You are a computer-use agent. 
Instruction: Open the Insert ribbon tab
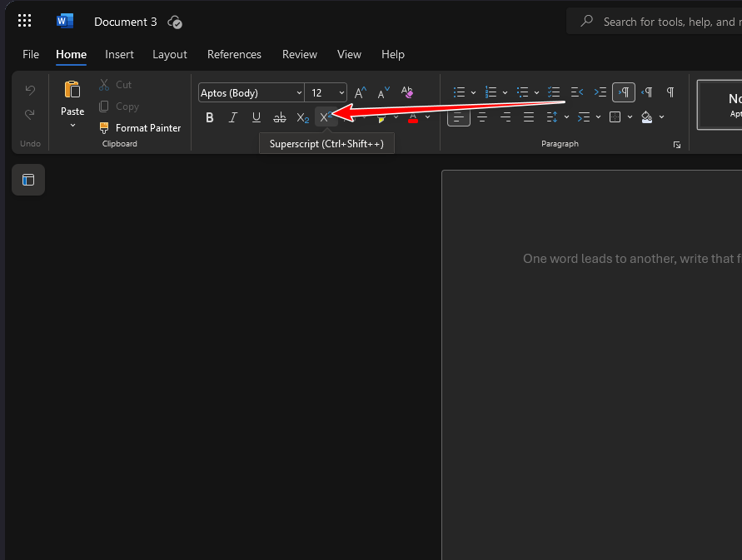119,54
